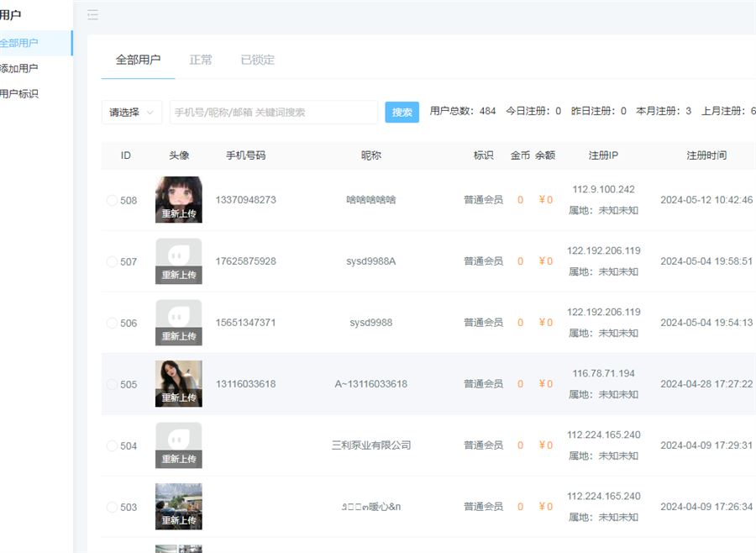The width and height of the screenshot is (756, 553).
Task: Switch to the 正常 tab
Action: point(201,60)
